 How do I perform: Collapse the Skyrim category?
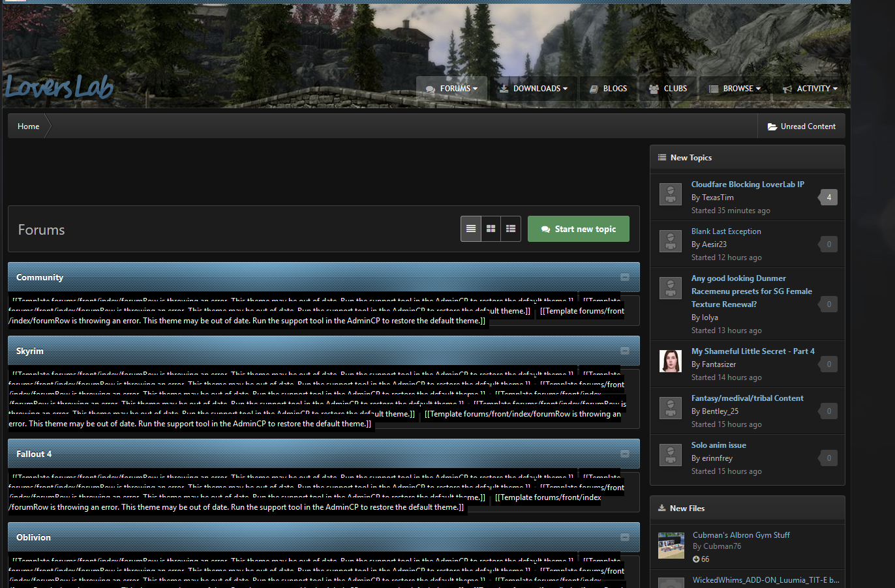click(x=624, y=351)
